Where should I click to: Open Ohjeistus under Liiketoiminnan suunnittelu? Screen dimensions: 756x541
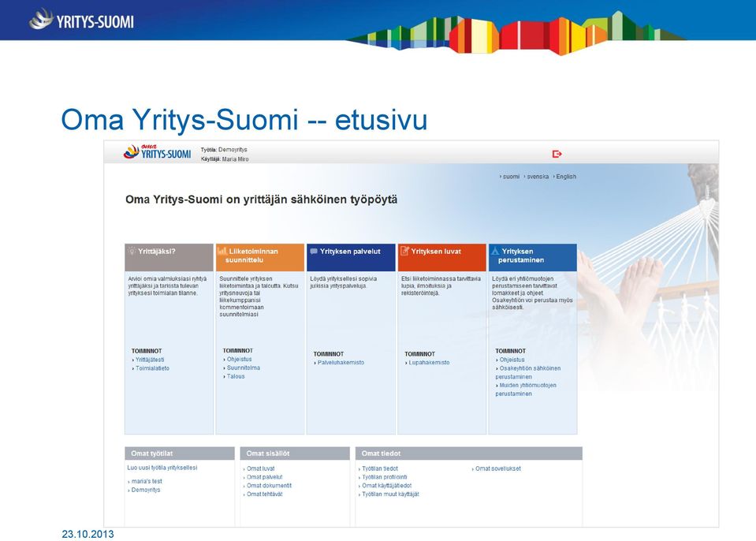pyautogui.click(x=238, y=359)
